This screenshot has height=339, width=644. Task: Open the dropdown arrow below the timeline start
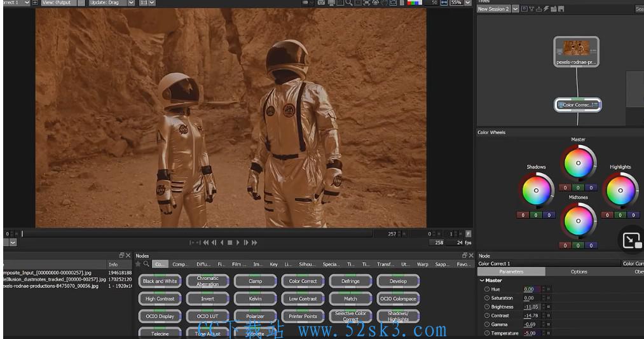[13, 242]
